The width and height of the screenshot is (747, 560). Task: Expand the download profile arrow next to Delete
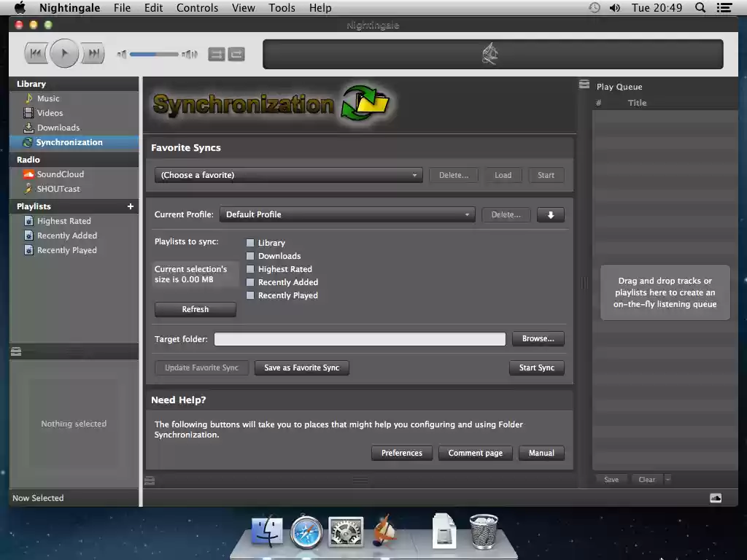[551, 214]
